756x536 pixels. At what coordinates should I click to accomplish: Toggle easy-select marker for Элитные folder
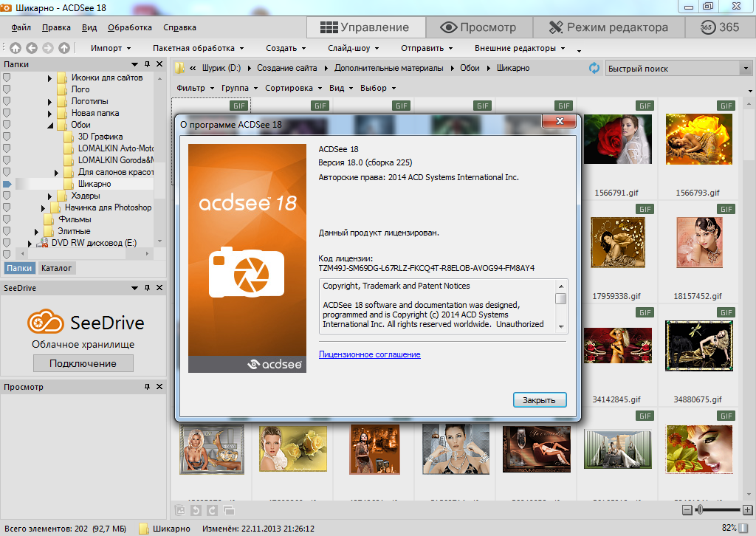click(7, 231)
